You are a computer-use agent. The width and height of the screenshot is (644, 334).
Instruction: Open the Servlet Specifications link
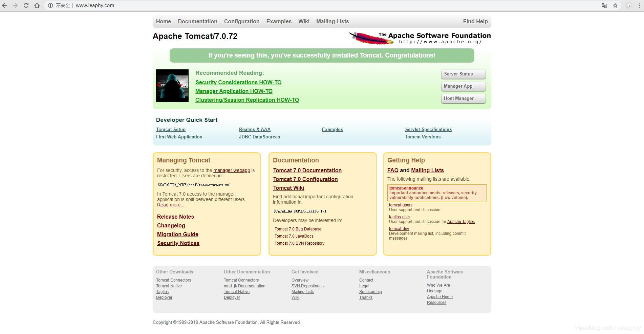[x=428, y=129]
